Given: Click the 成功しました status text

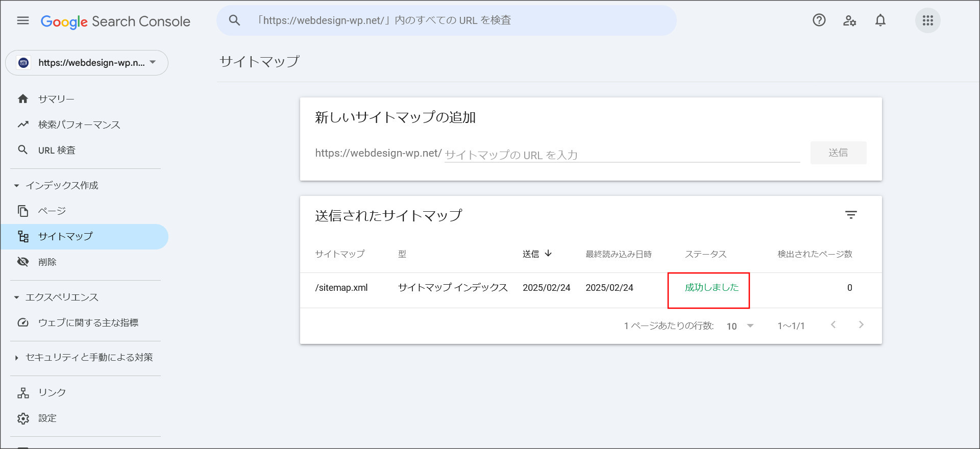Looking at the screenshot, I should coord(712,287).
